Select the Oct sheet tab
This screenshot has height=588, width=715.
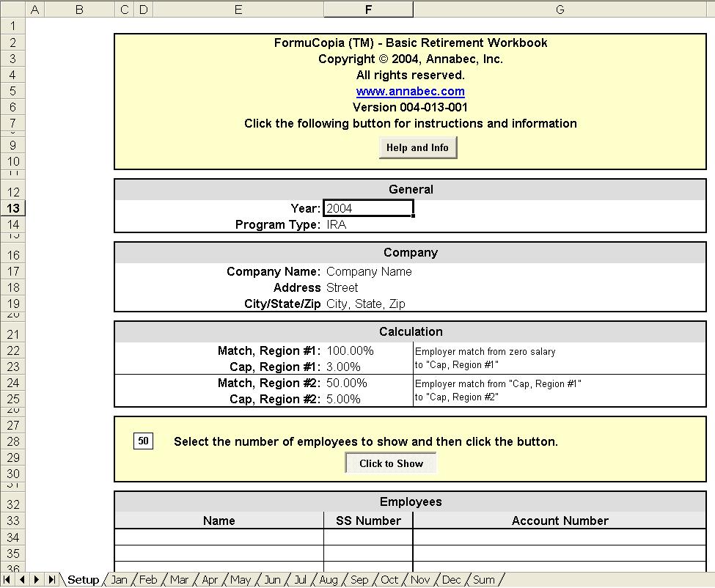[389, 580]
